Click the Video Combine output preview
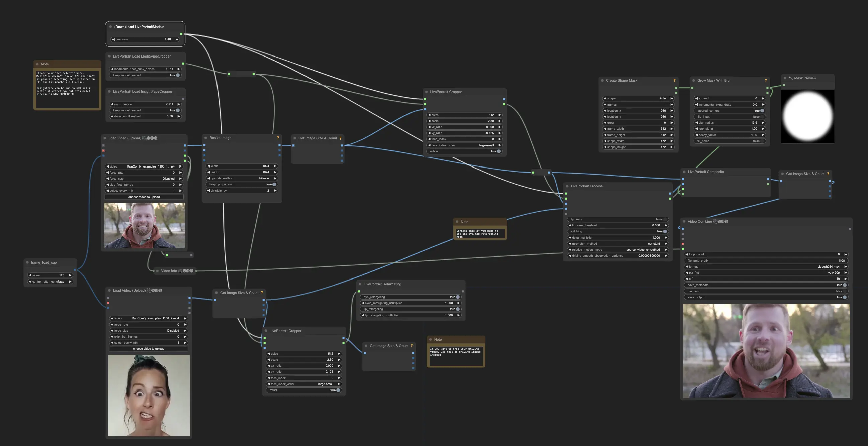Screen dimensions: 868x446 click(x=766, y=350)
